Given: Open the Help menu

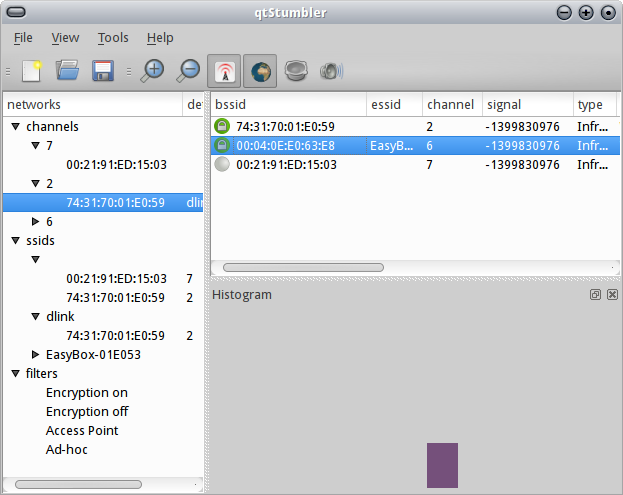Looking at the screenshot, I should (x=160, y=38).
